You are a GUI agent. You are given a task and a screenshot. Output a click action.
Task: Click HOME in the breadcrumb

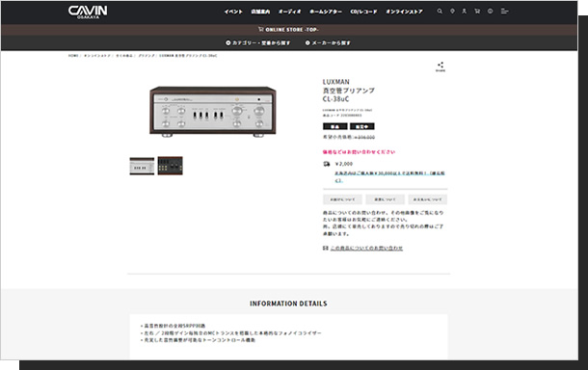pyautogui.click(x=73, y=56)
